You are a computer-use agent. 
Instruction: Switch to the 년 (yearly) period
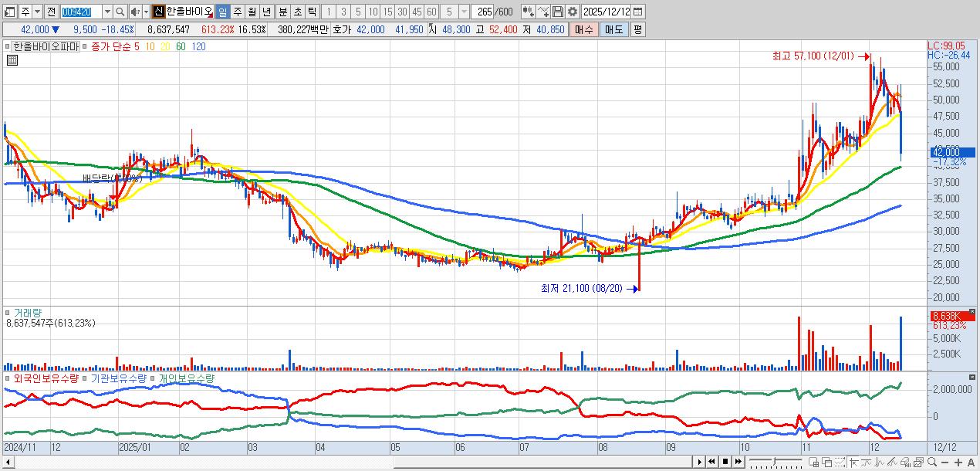tap(266, 12)
